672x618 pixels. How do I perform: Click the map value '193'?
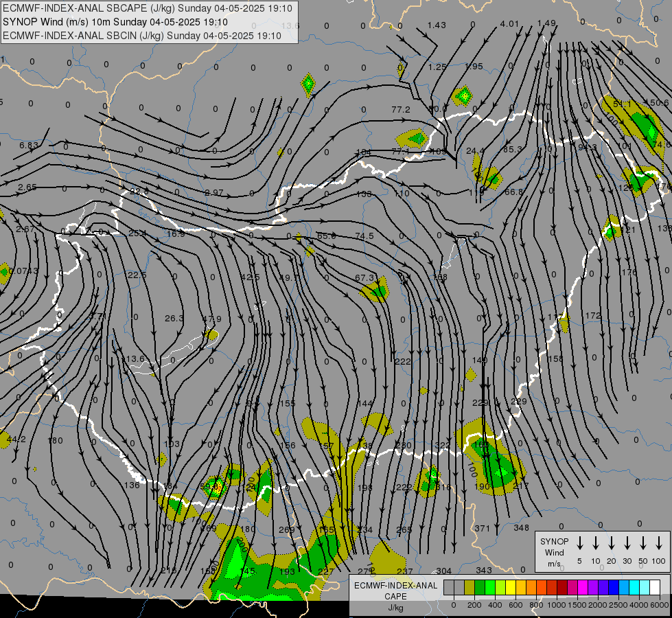coord(287,571)
